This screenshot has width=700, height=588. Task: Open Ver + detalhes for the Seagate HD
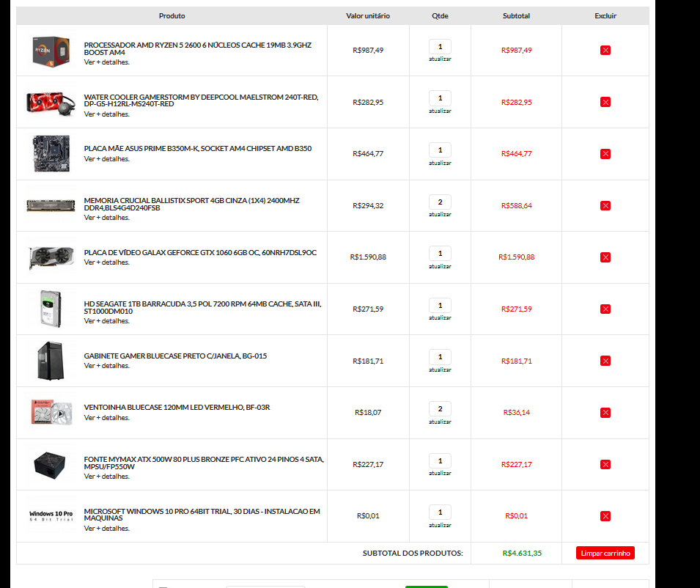(x=107, y=321)
